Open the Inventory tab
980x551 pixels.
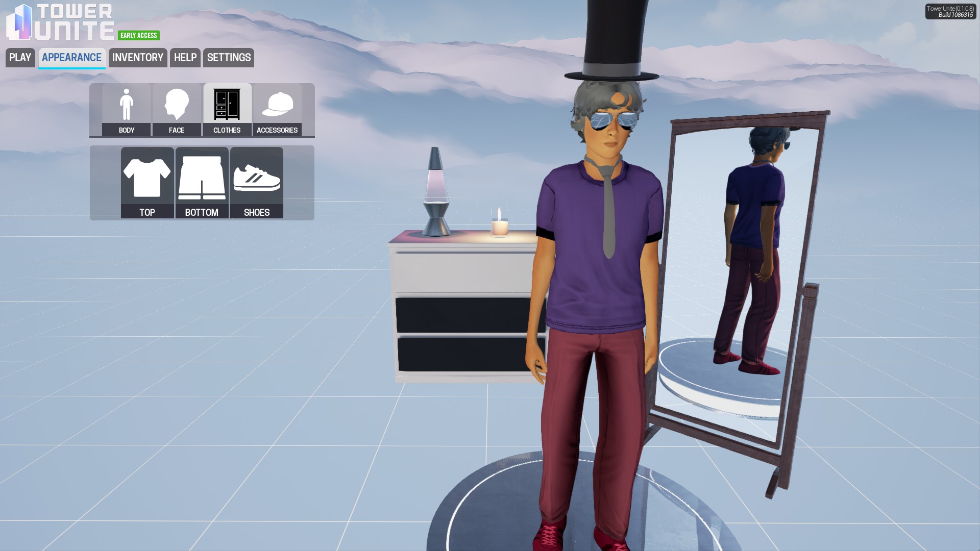pyautogui.click(x=138, y=58)
